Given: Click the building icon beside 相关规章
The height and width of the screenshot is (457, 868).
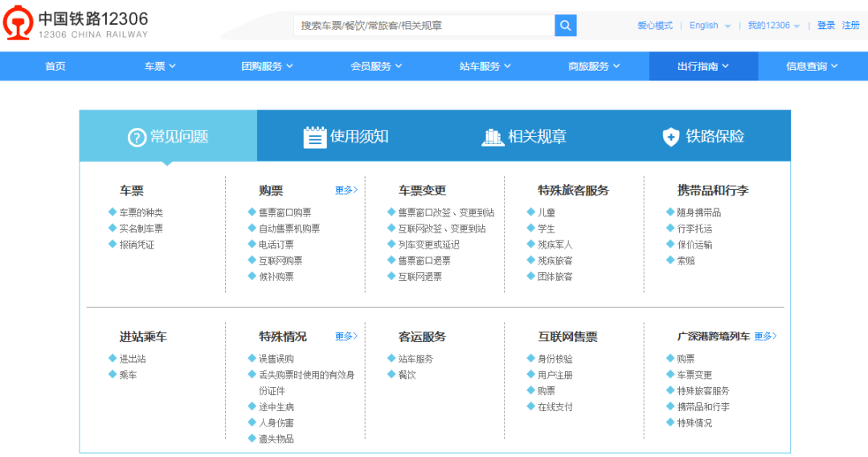Looking at the screenshot, I should pos(493,138).
